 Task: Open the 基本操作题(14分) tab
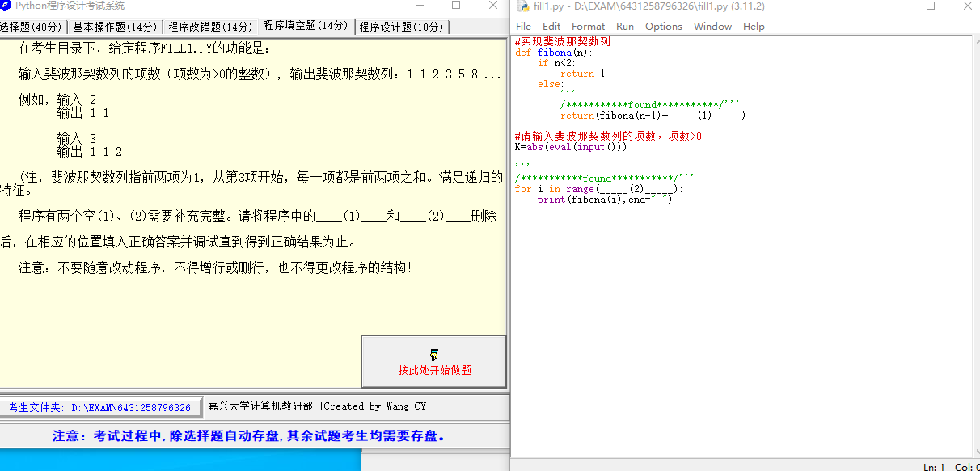click(115, 27)
